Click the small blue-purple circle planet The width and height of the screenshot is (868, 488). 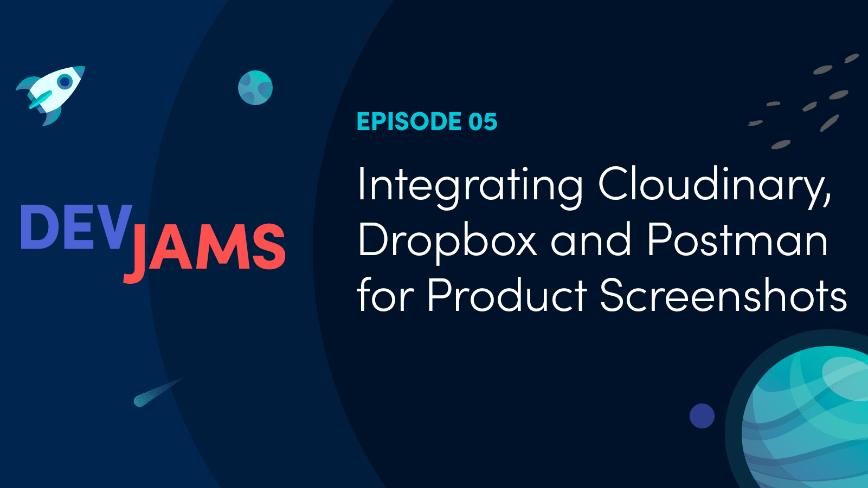pyautogui.click(x=702, y=416)
